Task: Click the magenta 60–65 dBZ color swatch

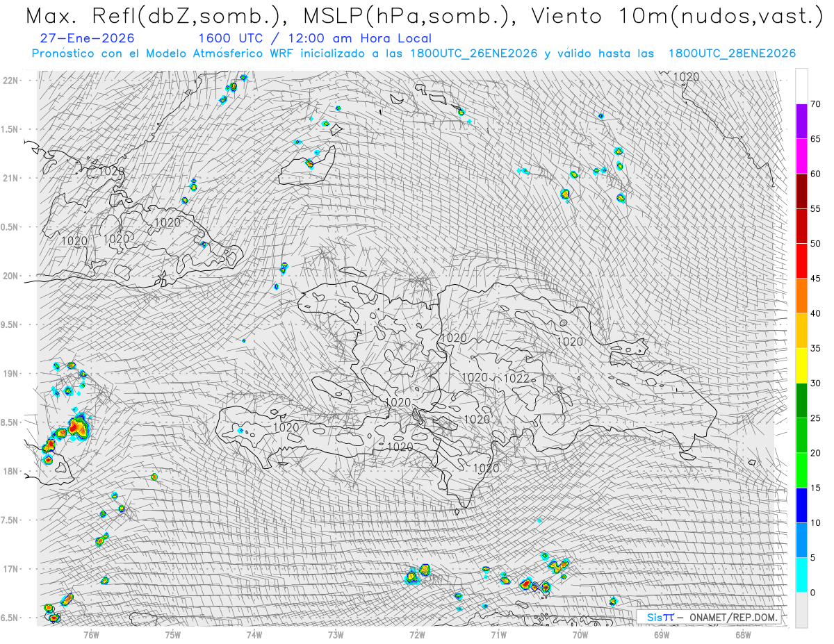Action: tap(801, 156)
